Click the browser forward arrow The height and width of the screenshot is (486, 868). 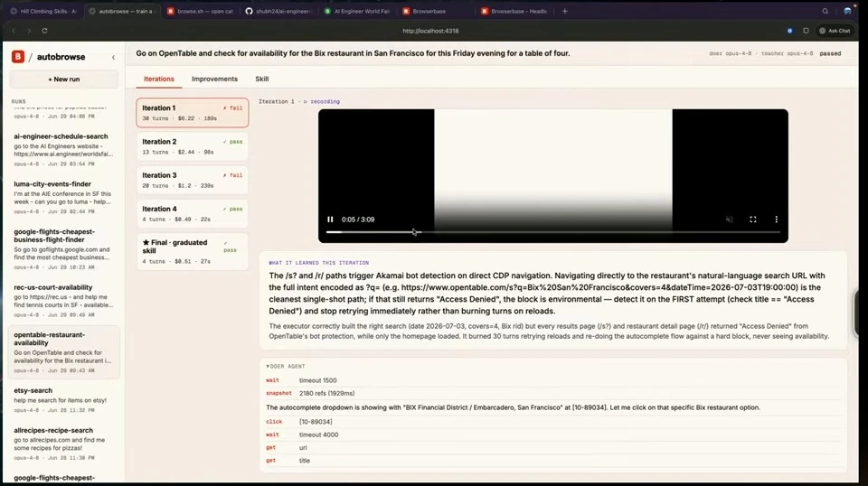pyautogui.click(x=29, y=31)
